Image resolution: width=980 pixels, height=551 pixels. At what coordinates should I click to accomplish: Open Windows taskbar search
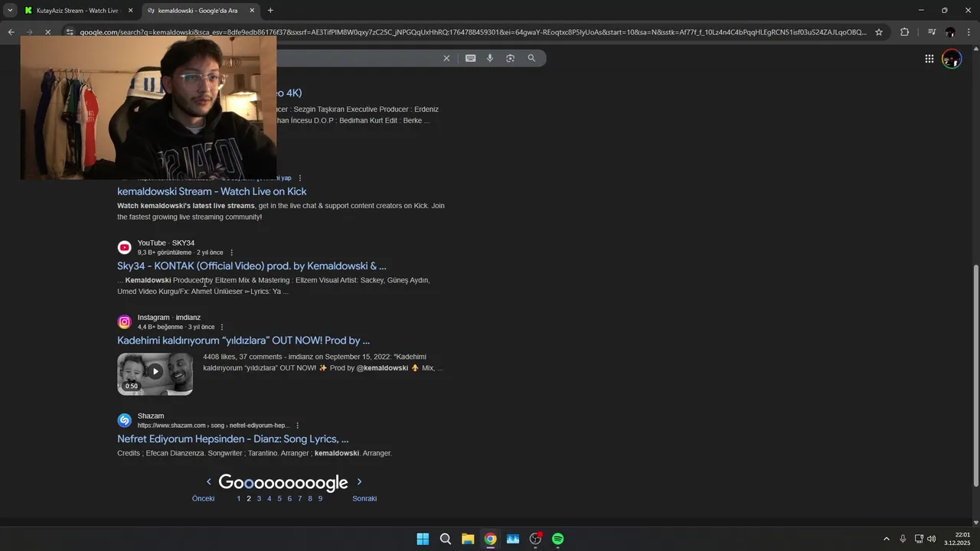coord(445,539)
